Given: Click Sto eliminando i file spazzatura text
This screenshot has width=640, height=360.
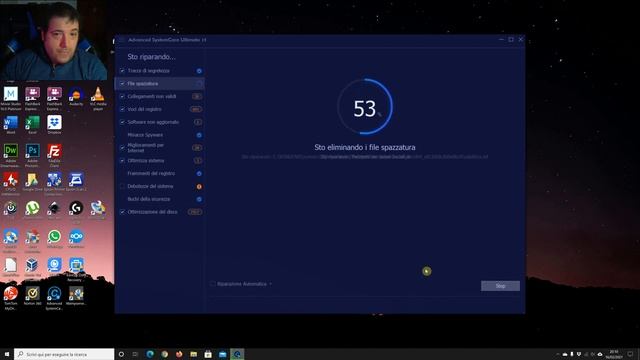Looking at the screenshot, I should [x=365, y=147].
